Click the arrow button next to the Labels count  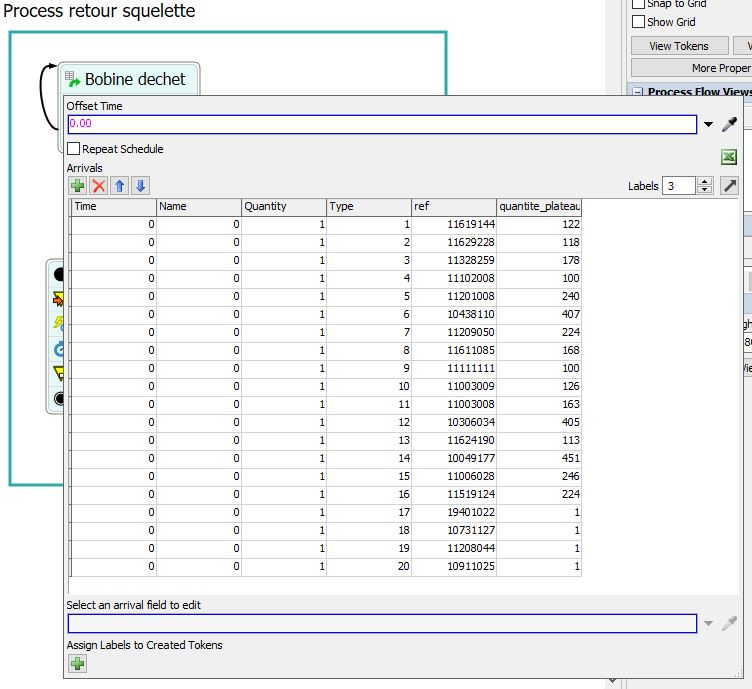[x=730, y=186]
